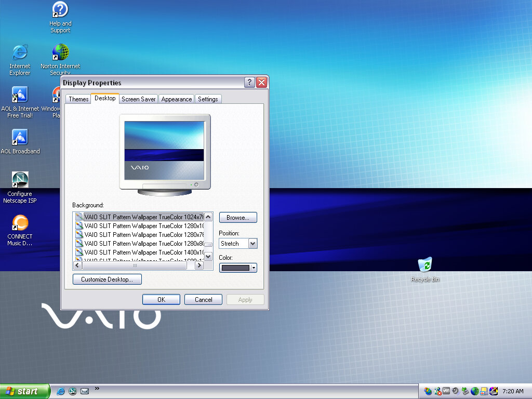Open the Position dropdown showing Stretch
Screen dimensions: 532x399
pos(252,243)
